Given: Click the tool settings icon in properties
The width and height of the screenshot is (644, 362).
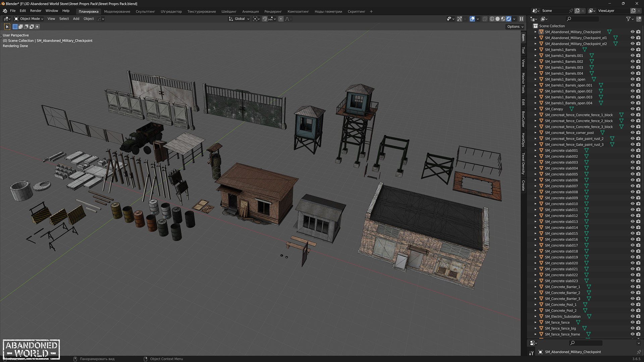Looking at the screenshot, I should [x=531, y=353].
